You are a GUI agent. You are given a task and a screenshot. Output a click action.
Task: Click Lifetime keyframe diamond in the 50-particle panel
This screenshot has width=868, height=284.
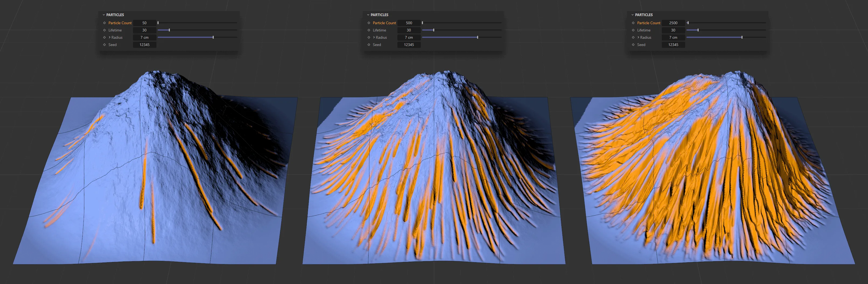click(104, 30)
